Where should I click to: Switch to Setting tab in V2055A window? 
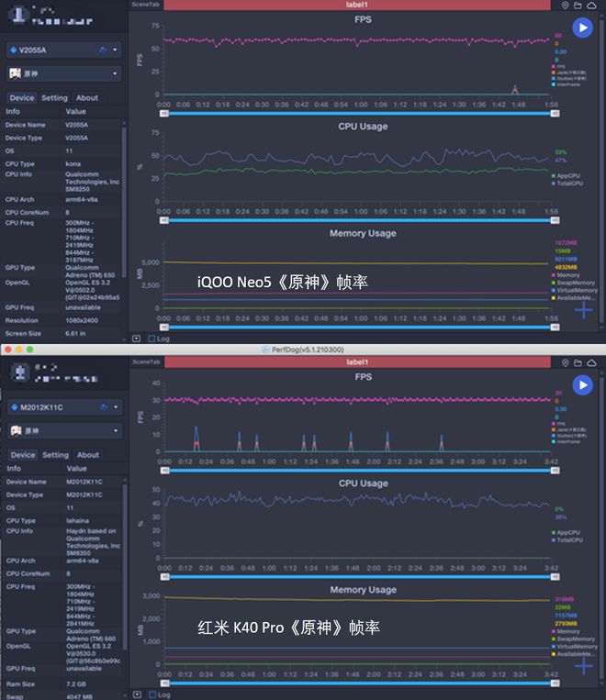pyautogui.click(x=54, y=98)
